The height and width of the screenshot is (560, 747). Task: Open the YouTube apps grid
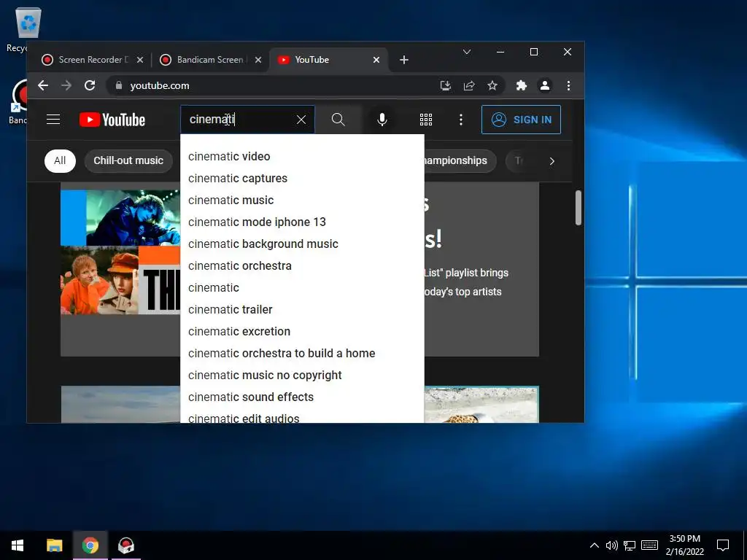426,120
